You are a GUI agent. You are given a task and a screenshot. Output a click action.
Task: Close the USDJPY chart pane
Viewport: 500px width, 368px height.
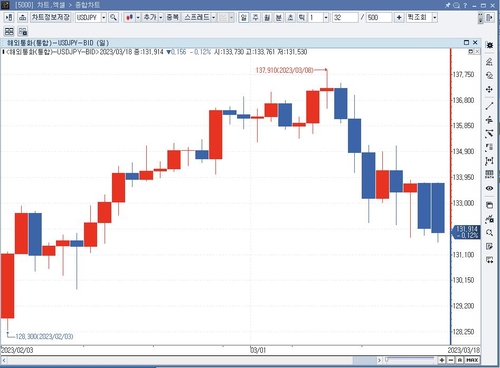click(x=475, y=42)
